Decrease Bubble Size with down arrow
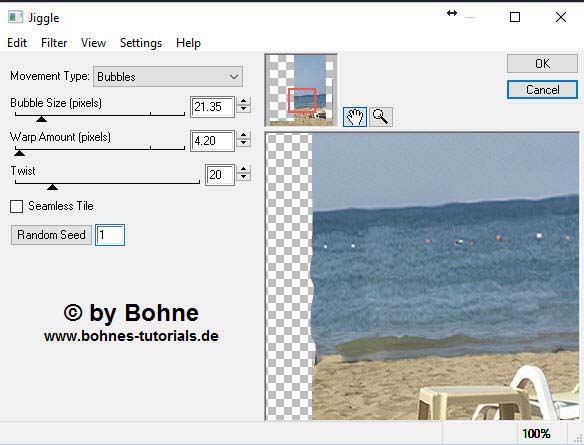Image resolution: width=584 pixels, height=445 pixels. pos(244,109)
